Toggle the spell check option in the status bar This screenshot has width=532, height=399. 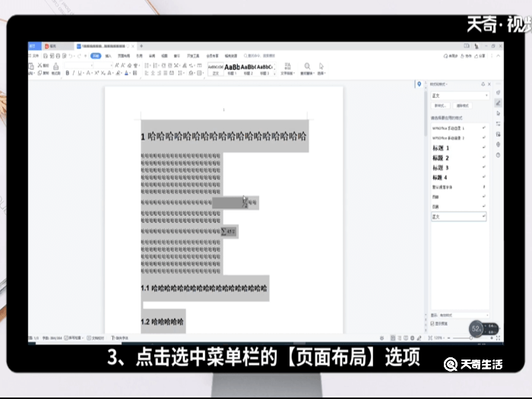(x=74, y=338)
